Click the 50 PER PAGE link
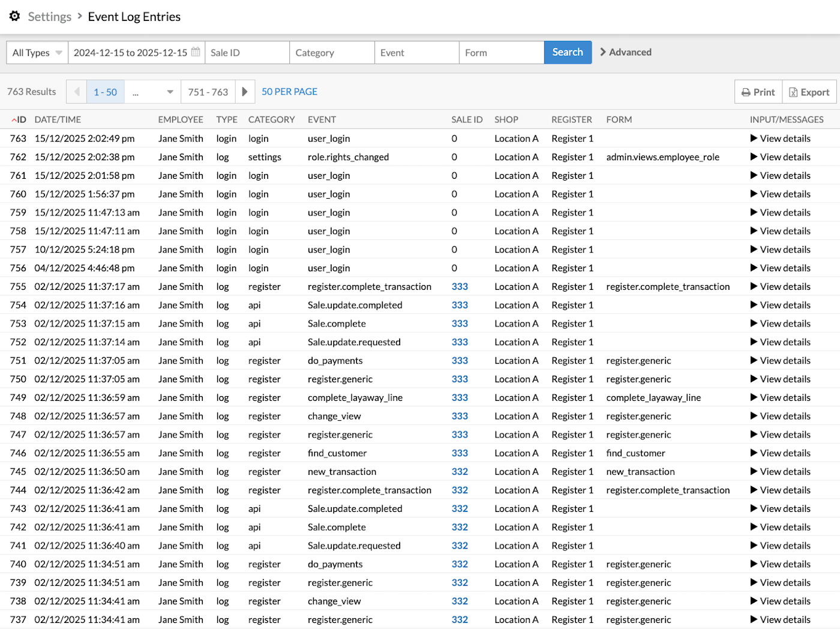 tap(289, 91)
